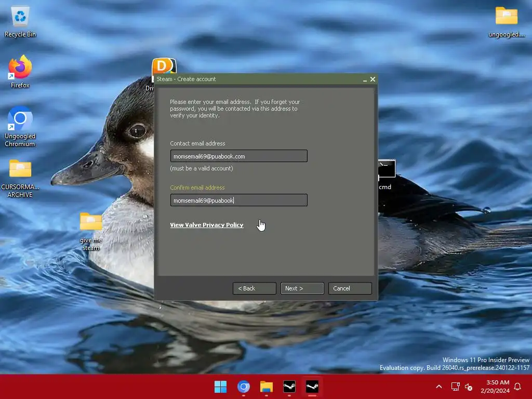The height and width of the screenshot is (399, 532).
Task: Open the View Valve Privacy Policy link
Action: (x=207, y=225)
